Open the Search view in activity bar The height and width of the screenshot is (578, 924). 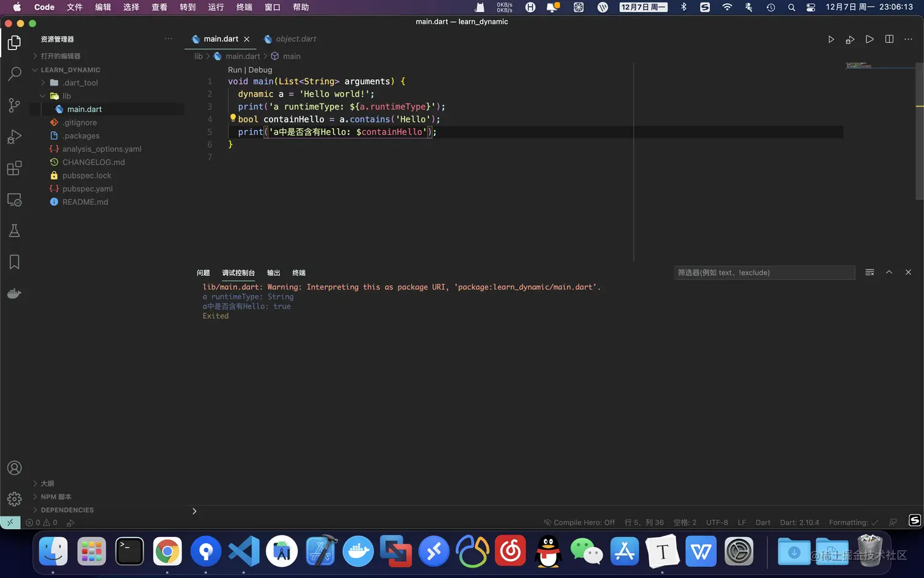pos(14,73)
